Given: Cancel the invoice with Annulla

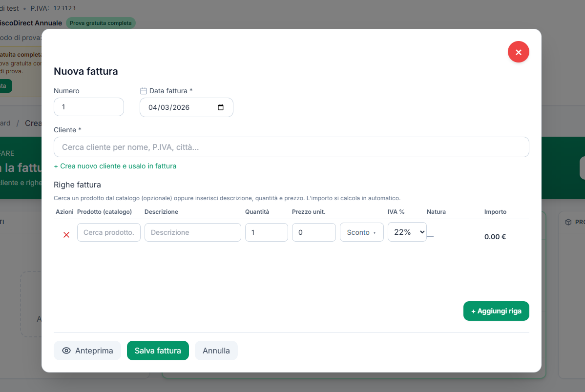Looking at the screenshot, I should click(216, 351).
